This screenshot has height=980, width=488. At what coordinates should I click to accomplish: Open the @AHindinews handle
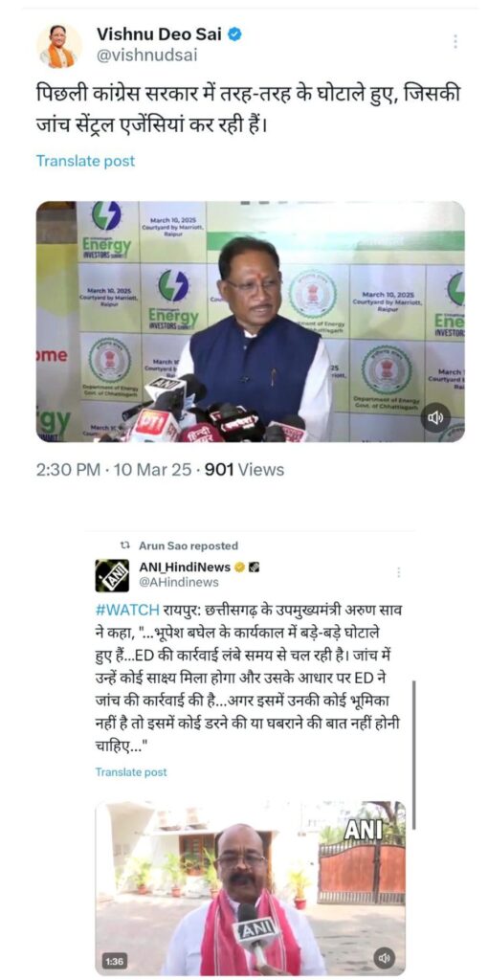pos(179,582)
